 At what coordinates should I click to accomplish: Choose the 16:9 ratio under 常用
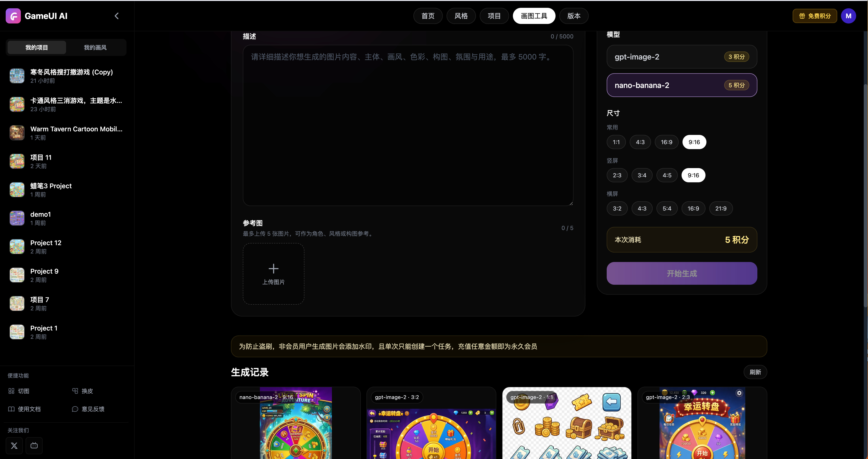666,142
